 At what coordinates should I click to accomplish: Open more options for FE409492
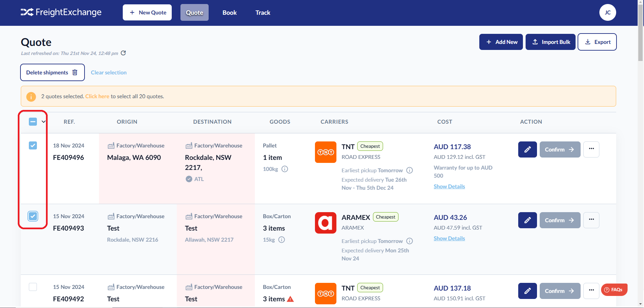pyautogui.click(x=591, y=291)
